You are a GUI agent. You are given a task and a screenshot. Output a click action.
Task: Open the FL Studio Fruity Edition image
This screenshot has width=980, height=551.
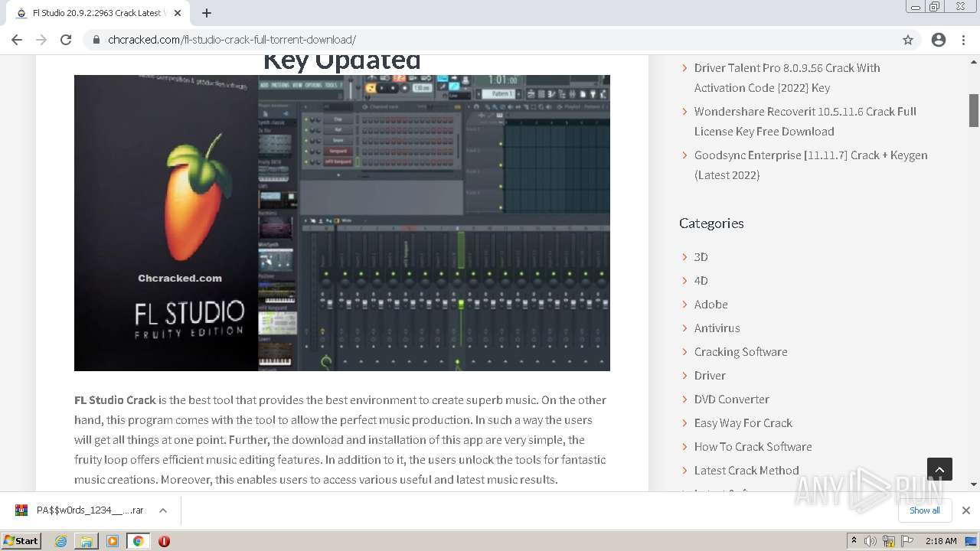(342, 223)
